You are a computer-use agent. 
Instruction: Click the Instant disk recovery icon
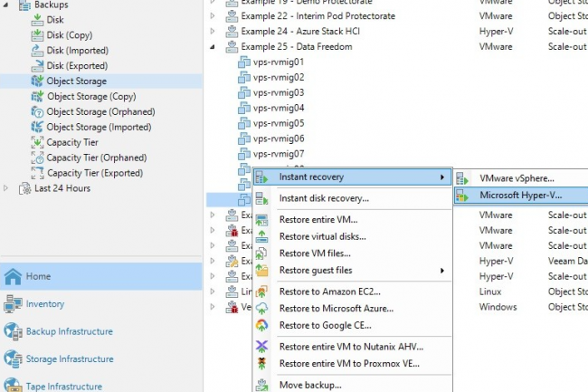coord(261,198)
